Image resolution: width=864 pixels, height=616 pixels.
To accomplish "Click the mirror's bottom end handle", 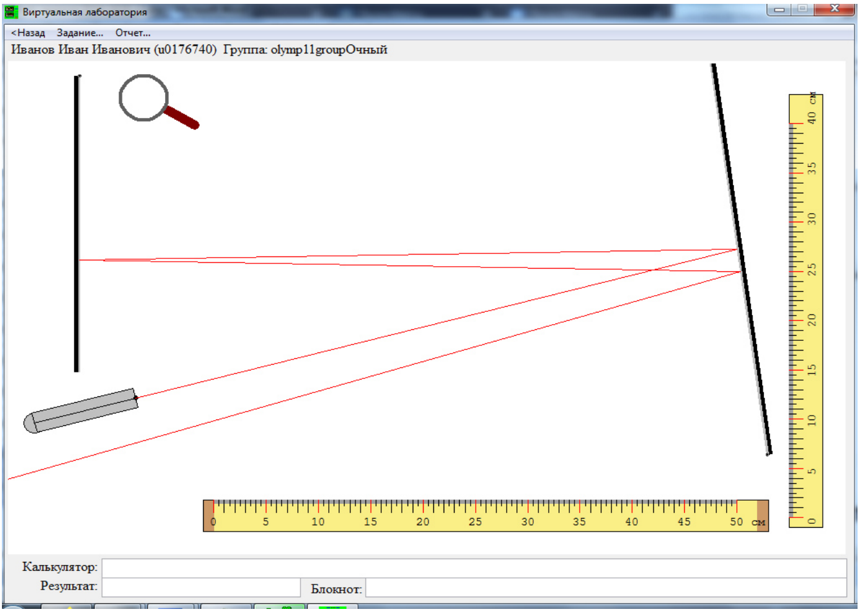I will click(x=768, y=454).
